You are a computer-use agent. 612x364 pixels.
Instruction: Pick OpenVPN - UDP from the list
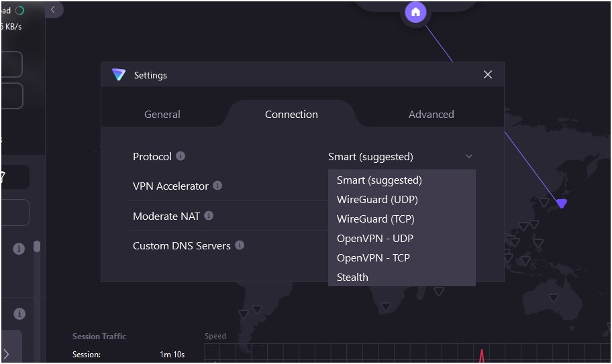pyautogui.click(x=401, y=239)
